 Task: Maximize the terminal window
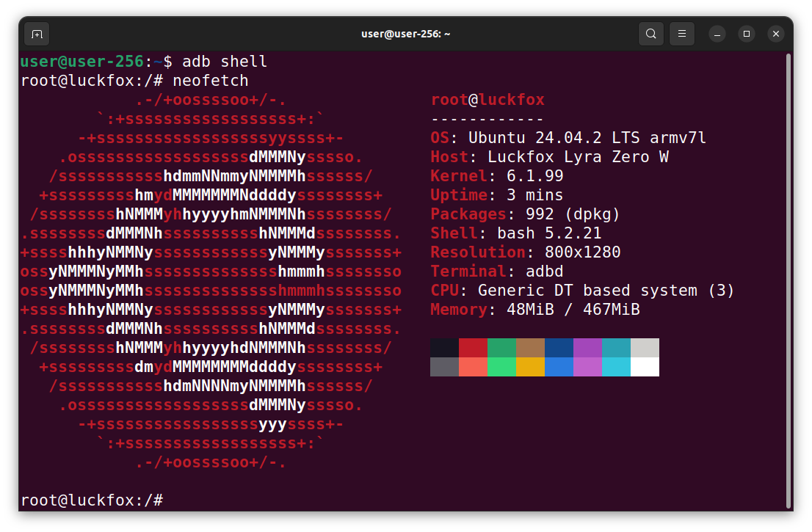pyautogui.click(x=746, y=34)
